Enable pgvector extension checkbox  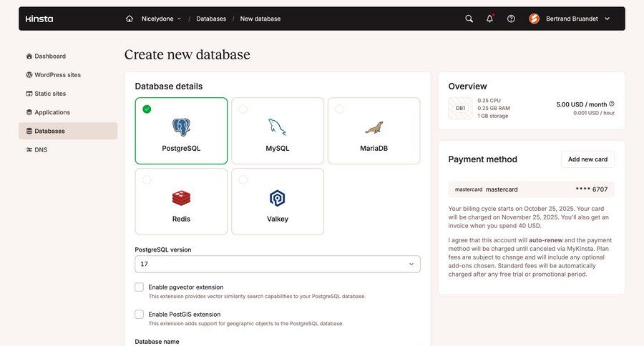[139, 287]
